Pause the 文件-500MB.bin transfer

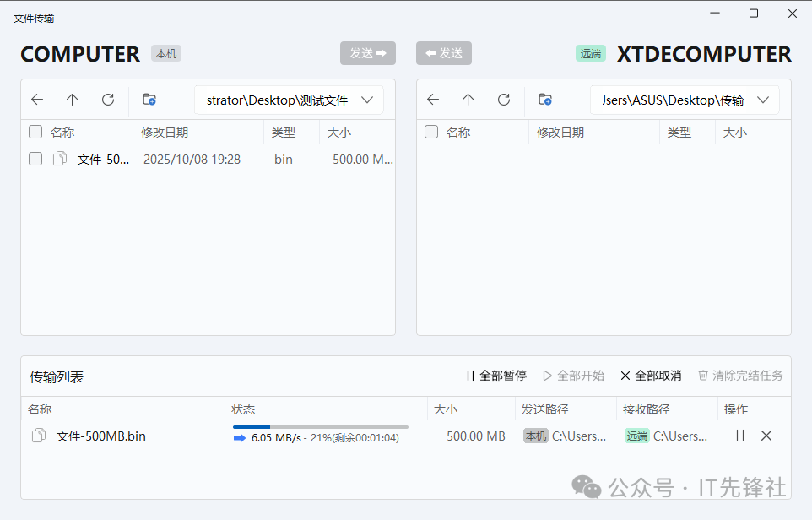740,436
